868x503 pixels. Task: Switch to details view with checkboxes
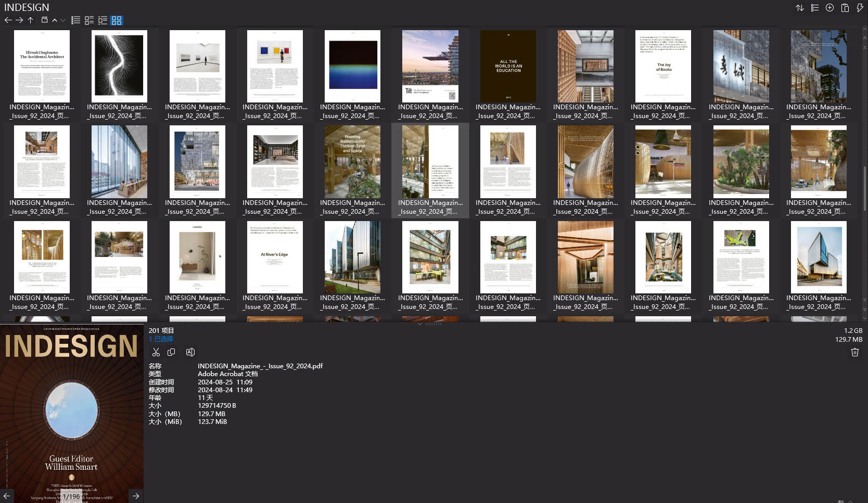point(103,20)
